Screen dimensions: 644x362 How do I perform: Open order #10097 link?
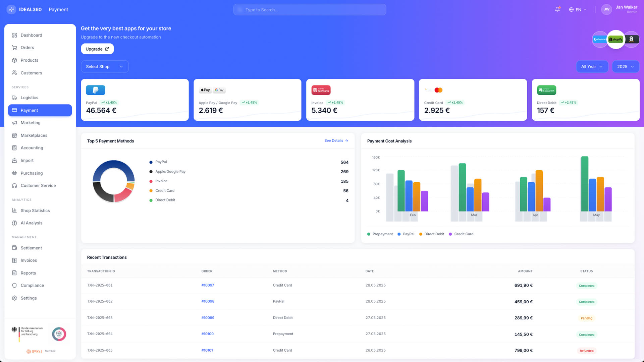(x=208, y=285)
